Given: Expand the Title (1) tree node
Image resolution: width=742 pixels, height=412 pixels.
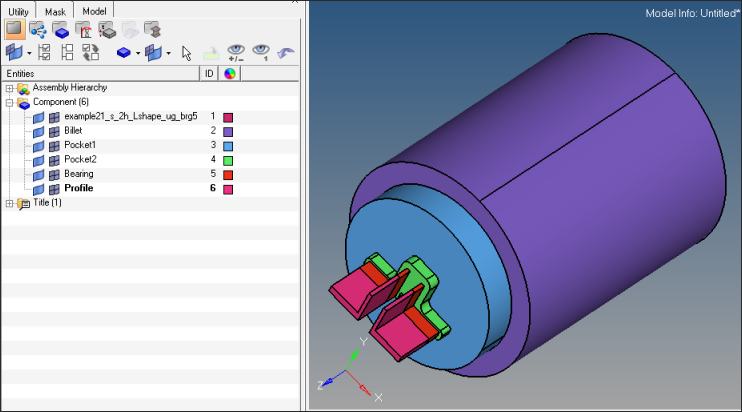Looking at the screenshot, I should coord(10,203).
